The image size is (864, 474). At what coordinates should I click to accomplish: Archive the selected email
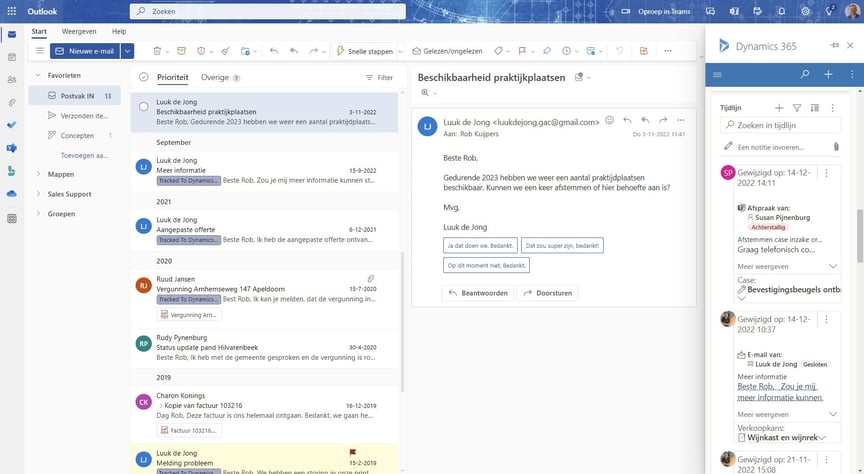pyautogui.click(x=181, y=51)
